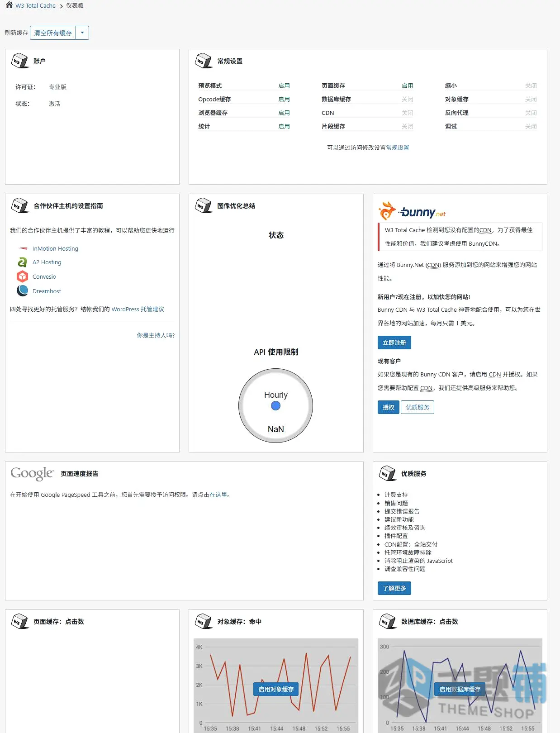Click the Bunny.net logo
Image resolution: width=560 pixels, height=733 pixels.
[x=412, y=211]
